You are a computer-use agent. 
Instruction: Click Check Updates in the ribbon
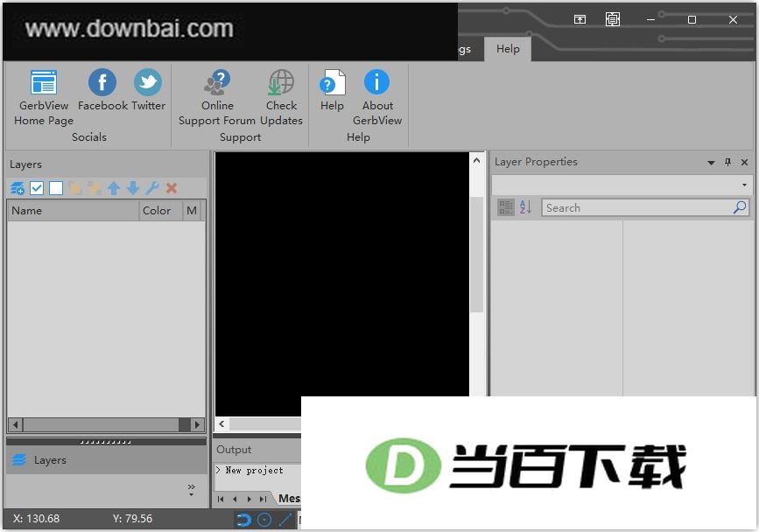click(x=281, y=98)
